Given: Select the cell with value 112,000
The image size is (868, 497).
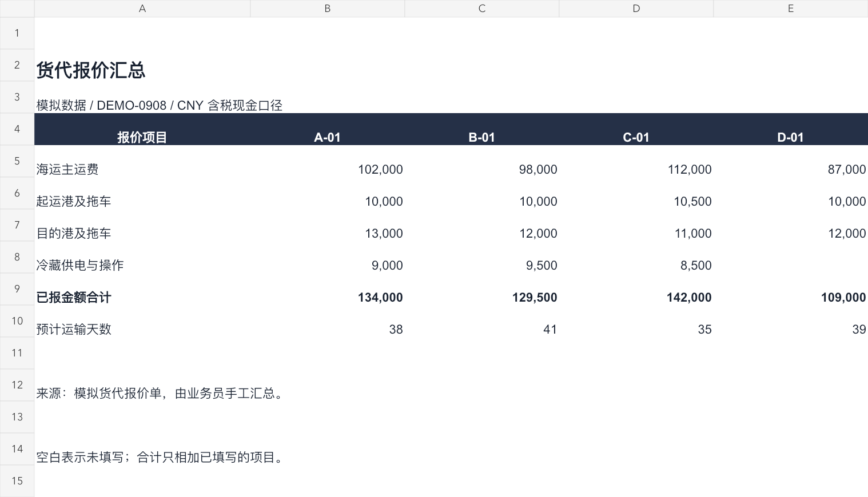Looking at the screenshot, I should tap(636, 161).
